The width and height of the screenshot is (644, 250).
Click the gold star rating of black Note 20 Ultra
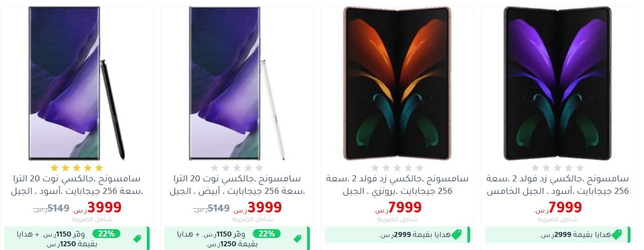(77, 168)
